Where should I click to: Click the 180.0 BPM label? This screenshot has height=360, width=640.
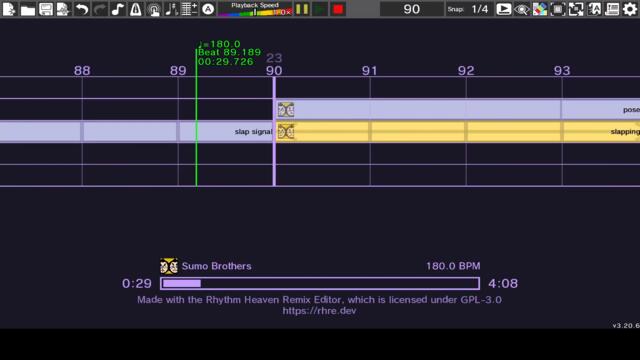(x=453, y=266)
